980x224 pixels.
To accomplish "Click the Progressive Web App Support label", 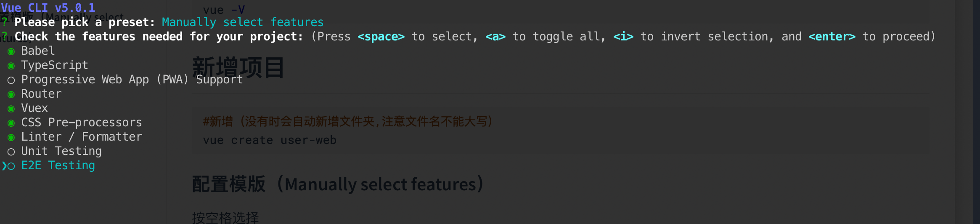I will [x=132, y=80].
